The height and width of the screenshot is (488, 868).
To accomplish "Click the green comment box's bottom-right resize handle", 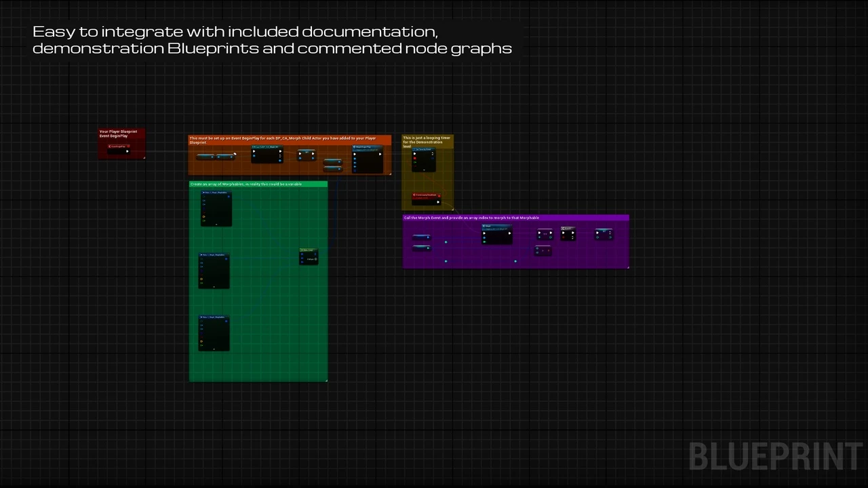I will point(326,380).
